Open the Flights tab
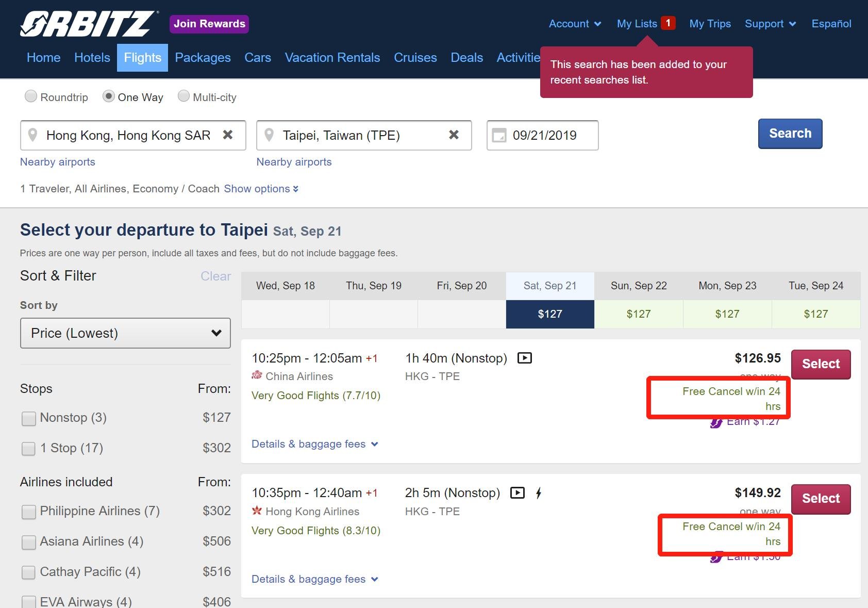This screenshot has height=608, width=868. pos(143,57)
